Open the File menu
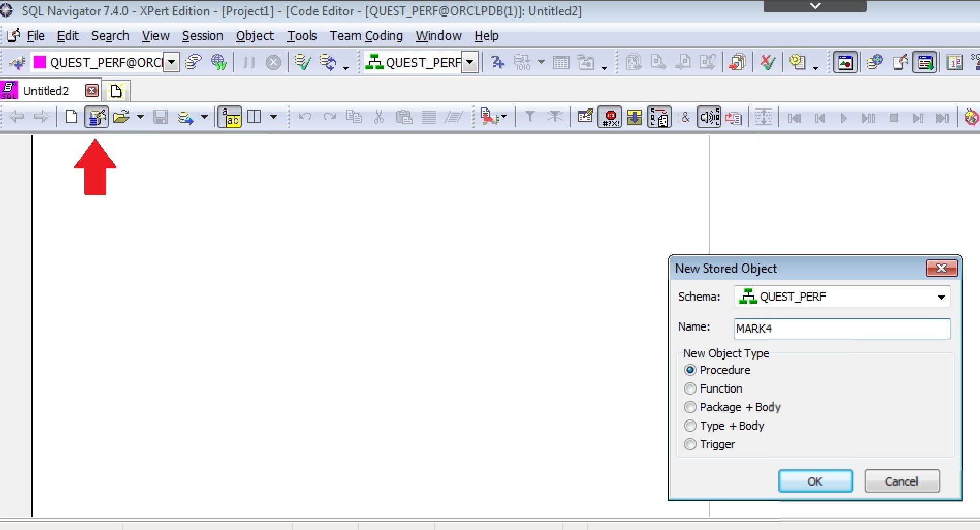Image resolution: width=980 pixels, height=530 pixels. click(x=36, y=36)
